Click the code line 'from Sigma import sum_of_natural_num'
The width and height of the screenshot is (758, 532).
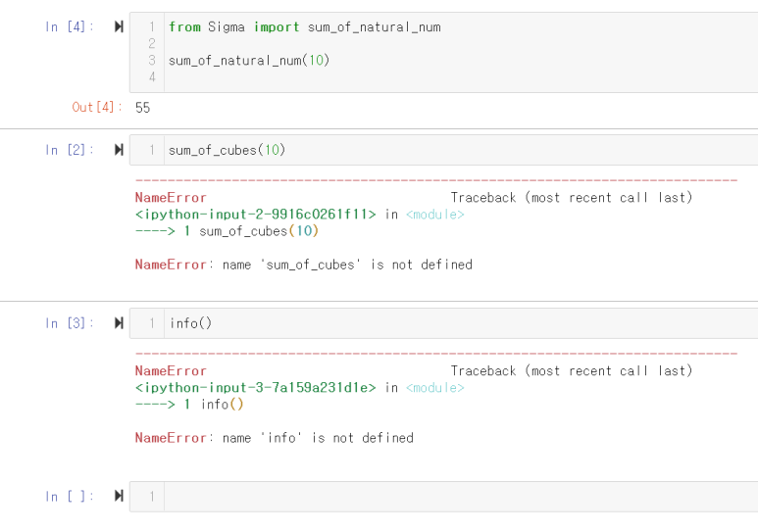305,27
